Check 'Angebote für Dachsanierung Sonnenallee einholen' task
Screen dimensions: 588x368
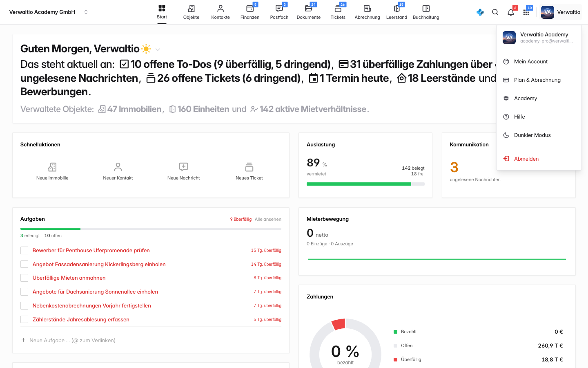pos(24,292)
